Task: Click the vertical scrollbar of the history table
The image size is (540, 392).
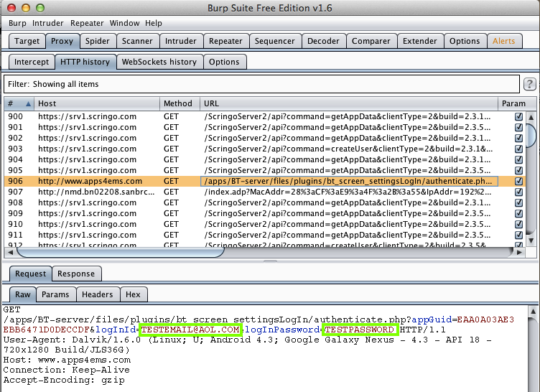Action: 531,134
